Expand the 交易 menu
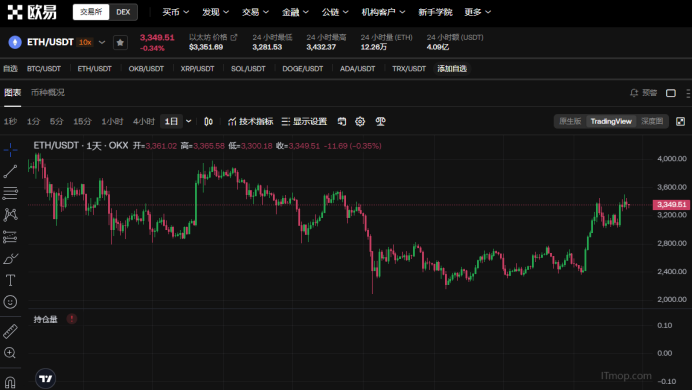 coord(255,12)
